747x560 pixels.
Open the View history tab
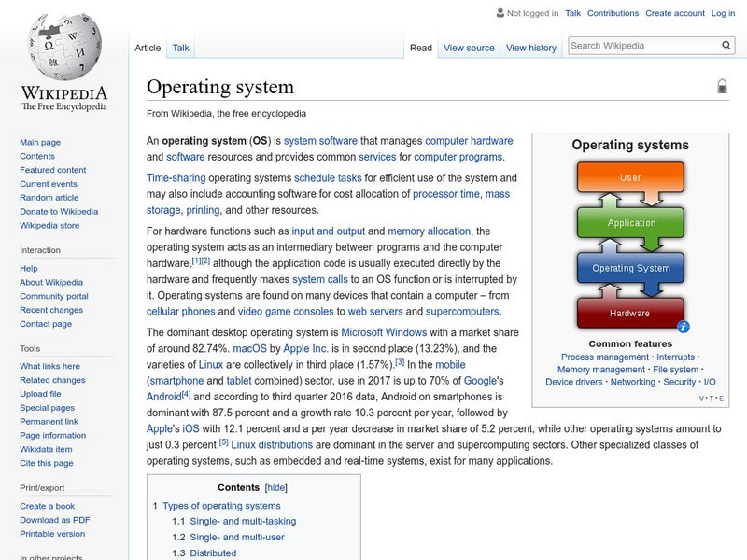[x=531, y=48]
